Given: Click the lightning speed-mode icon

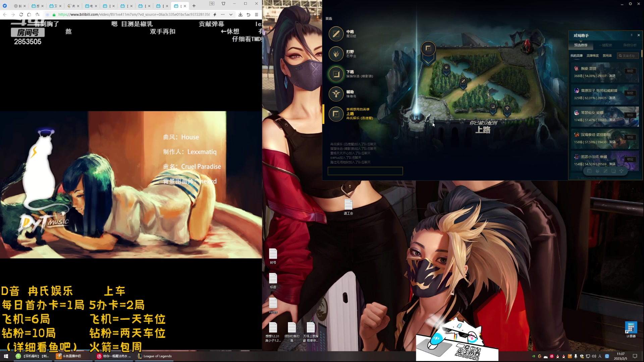Looking at the screenshot, I should click(215, 14).
